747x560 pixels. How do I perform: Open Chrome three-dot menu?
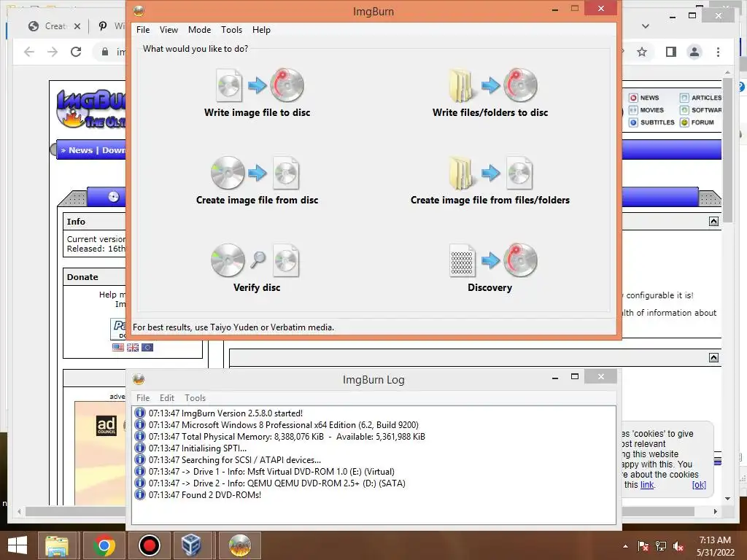click(718, 52)
